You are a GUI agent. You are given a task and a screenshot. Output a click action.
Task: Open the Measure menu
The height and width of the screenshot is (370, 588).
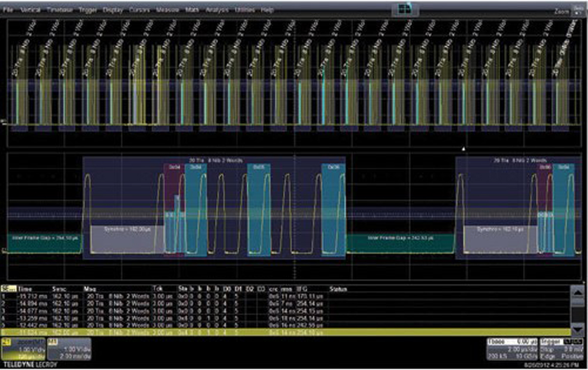(x=168, y=10)
